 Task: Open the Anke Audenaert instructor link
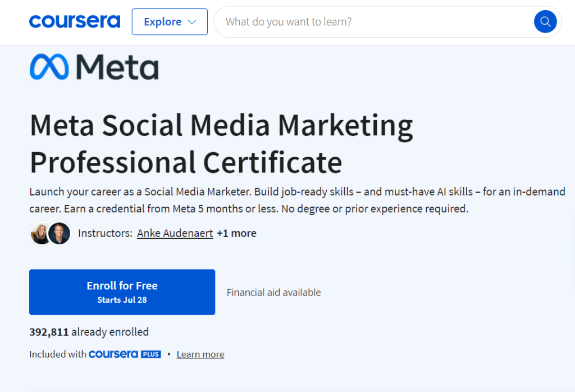pyautogui.click(x=175, y=233)
